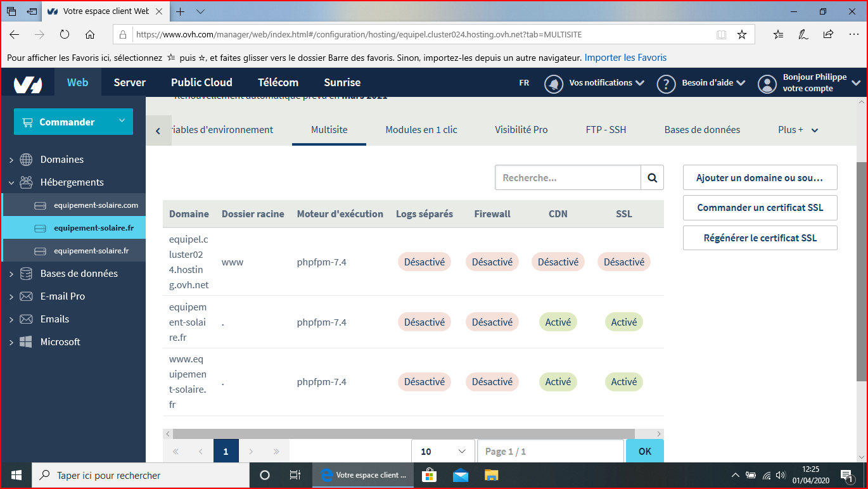
Task: Open the Commander dropdown button
Action: point(73,122)
